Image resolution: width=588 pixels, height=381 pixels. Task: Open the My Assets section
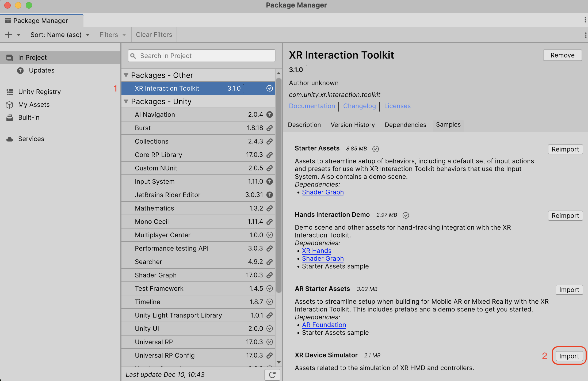(x=34, y=105)
